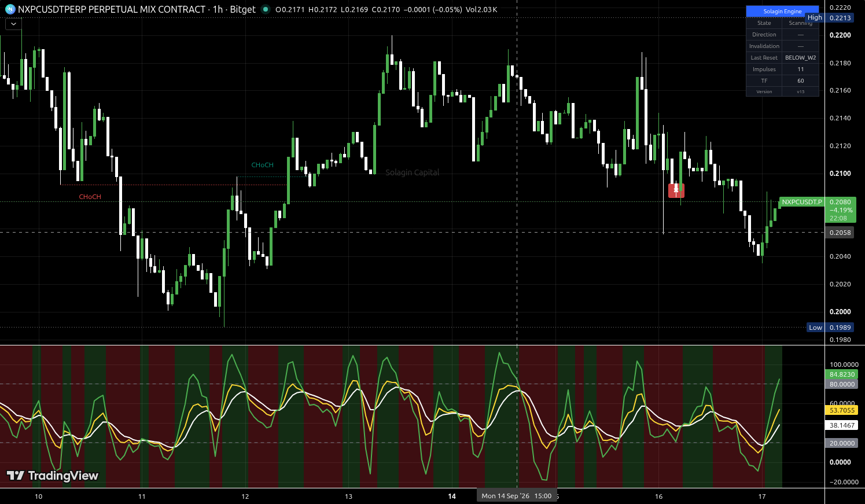Viewport: 865px width, 504px height.
Task: Click the Impulses value 11
Action: [x=801, y=69]
